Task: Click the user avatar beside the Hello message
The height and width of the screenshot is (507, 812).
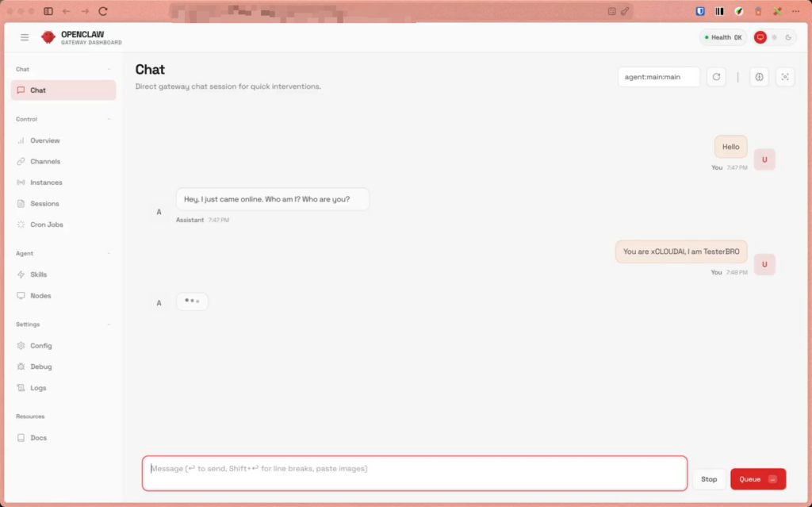Action: [764, 159]
